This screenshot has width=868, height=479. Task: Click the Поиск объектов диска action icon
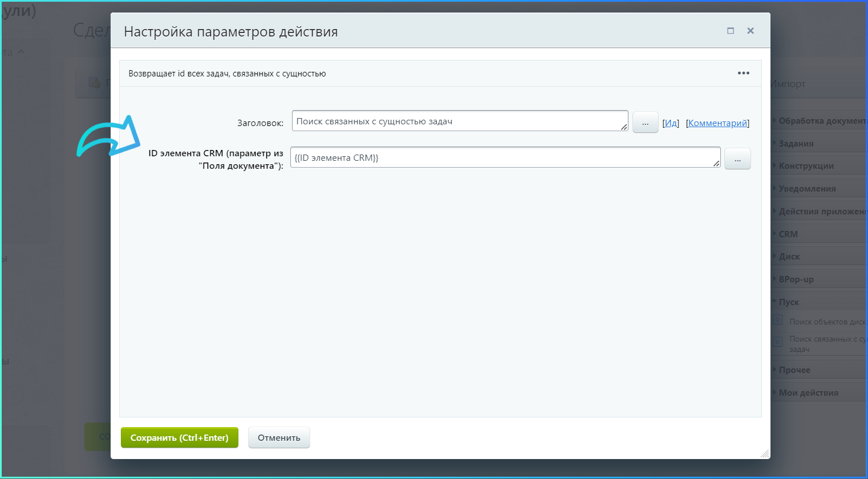click(777, 320)
